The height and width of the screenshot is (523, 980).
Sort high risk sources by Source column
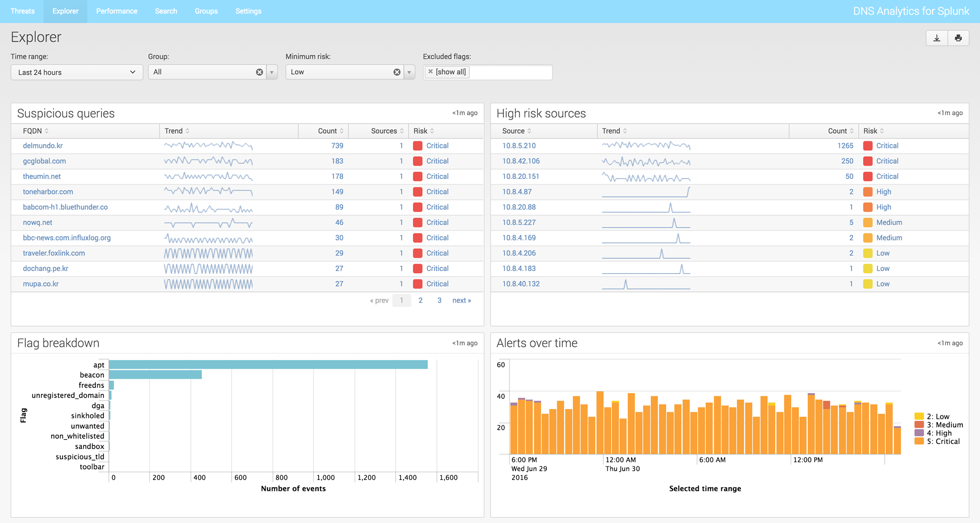point(517,131)
